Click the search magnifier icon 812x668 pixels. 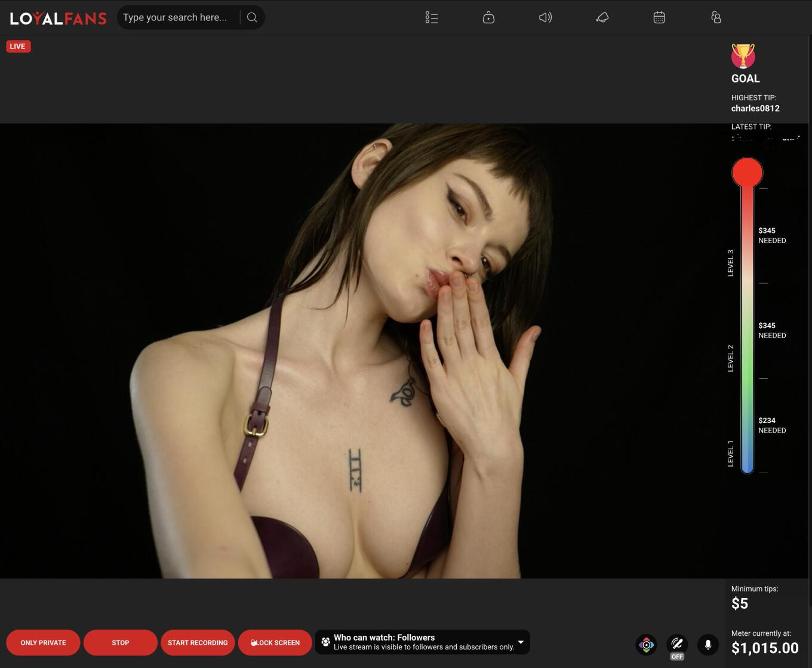coord(252,17)
